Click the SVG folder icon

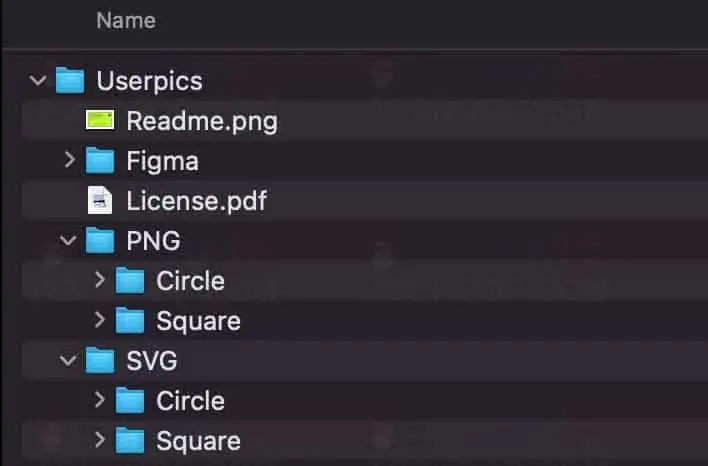(100, 361)
